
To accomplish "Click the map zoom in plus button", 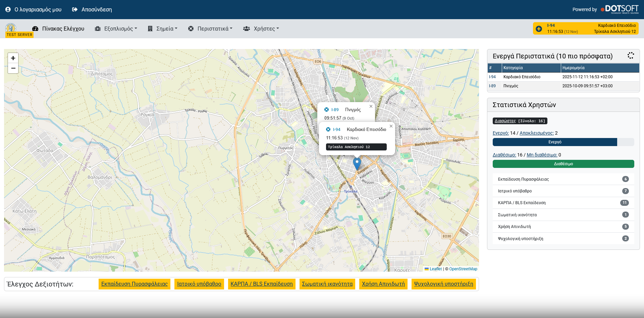I will tap(13, 58).
